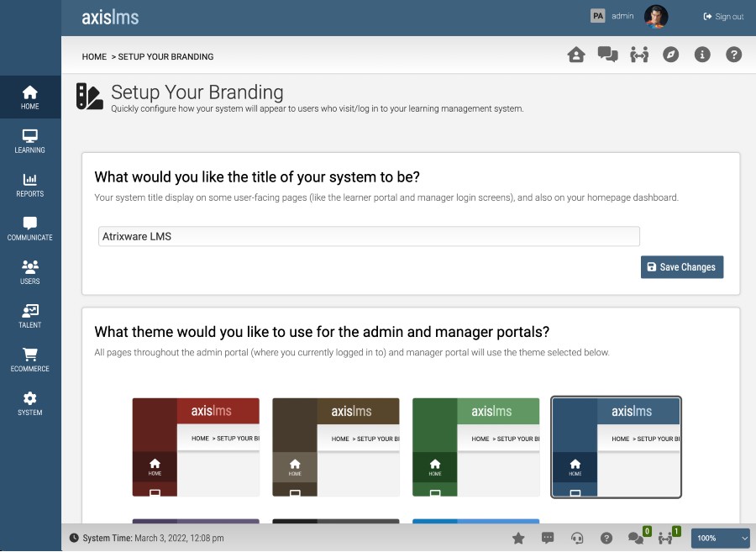Click the system title input field
756x552 pixels.
pyautogui.click(x=369, y=236)
